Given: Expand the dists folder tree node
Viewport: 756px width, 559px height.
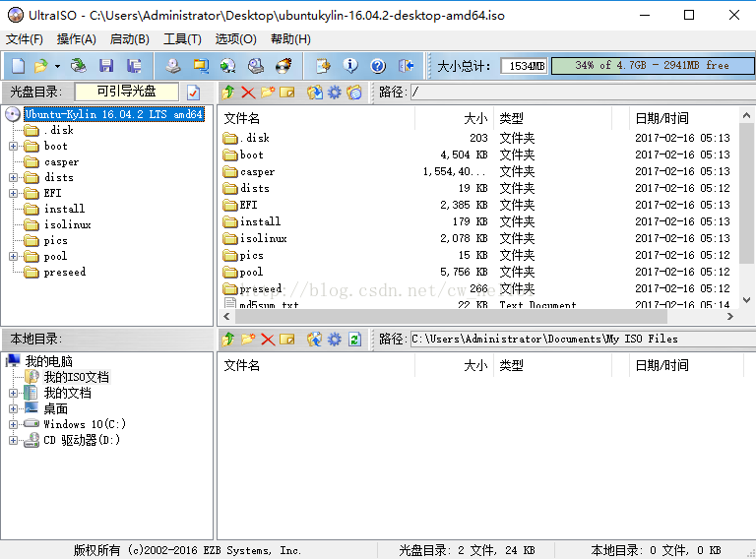Looking at the screenshot, I should coord(14,177).
